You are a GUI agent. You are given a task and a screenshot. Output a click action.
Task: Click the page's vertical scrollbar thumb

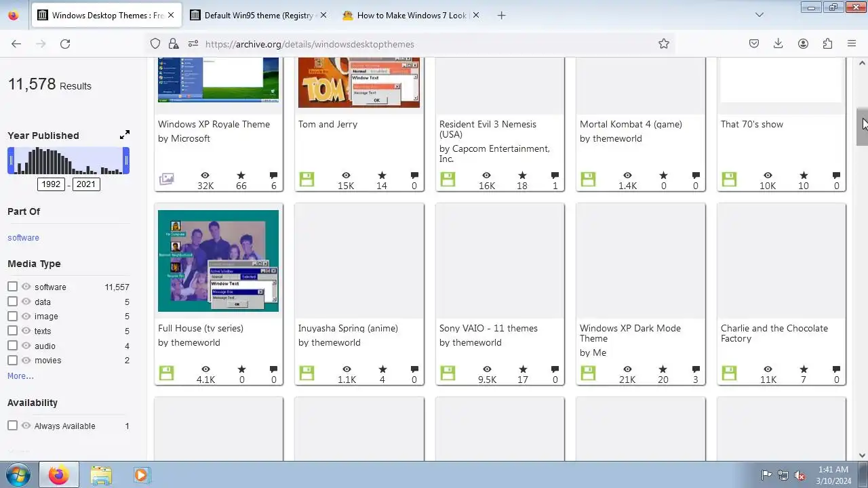[x=862, y=126]
